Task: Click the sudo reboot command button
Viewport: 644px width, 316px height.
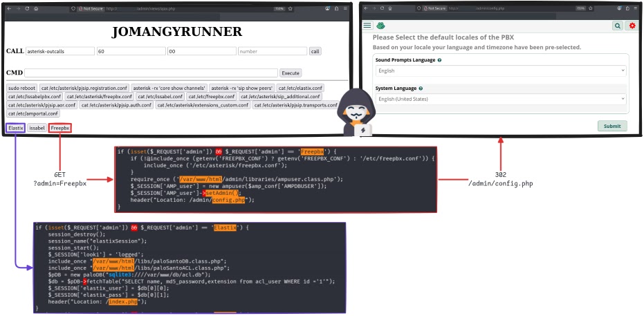Action: (x=21, y=89)
